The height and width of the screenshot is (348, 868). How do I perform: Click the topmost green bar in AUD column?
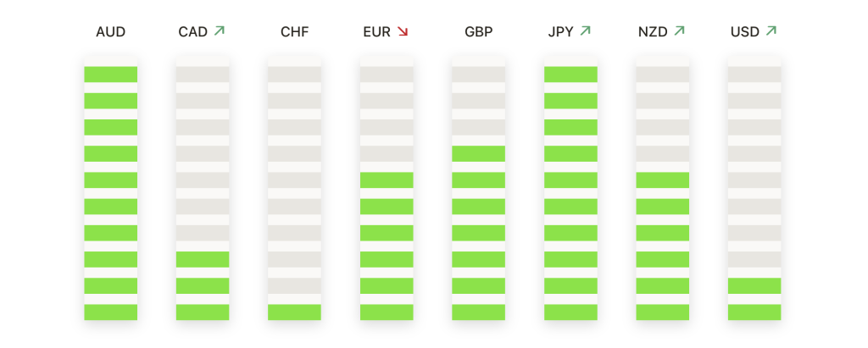pos(110,75)
